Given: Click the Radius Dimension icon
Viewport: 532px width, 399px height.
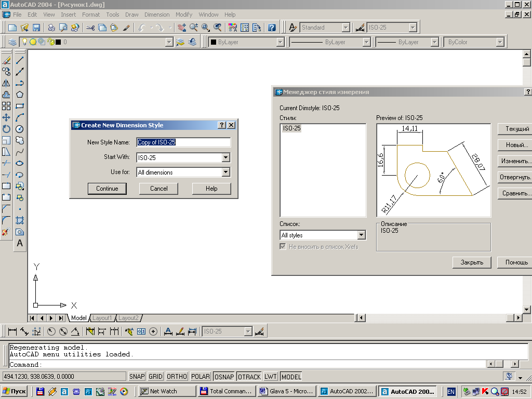Looking at the screenshot, I should (x=51, y=331).
